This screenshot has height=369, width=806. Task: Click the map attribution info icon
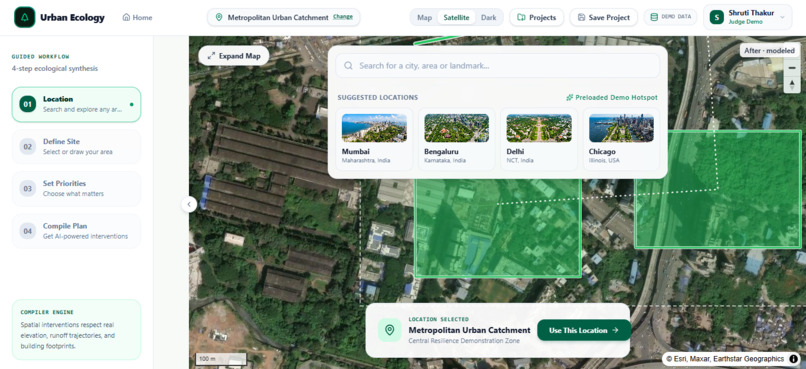[x=793, y=359]
